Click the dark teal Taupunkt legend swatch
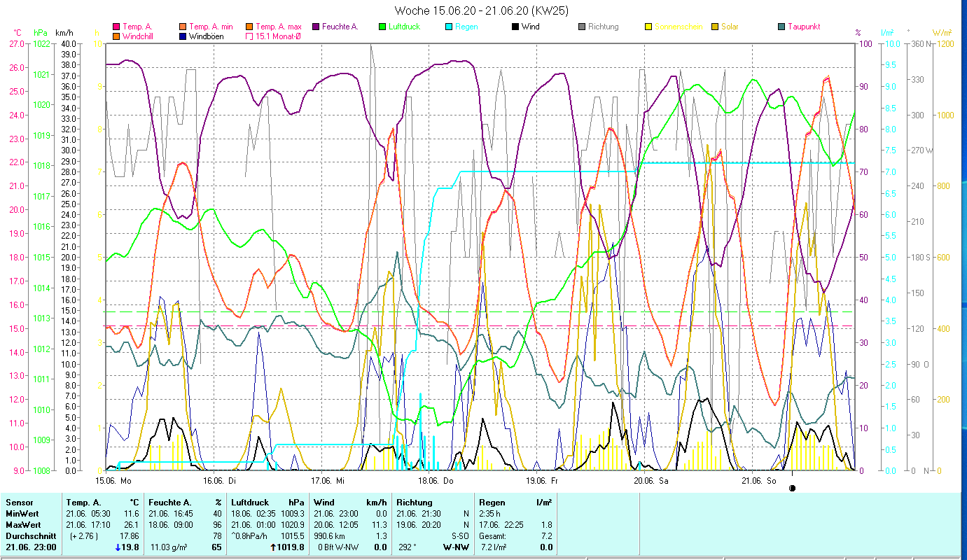Screen dimensions: 967x560 pyautogui.click(x=781, y=27)
